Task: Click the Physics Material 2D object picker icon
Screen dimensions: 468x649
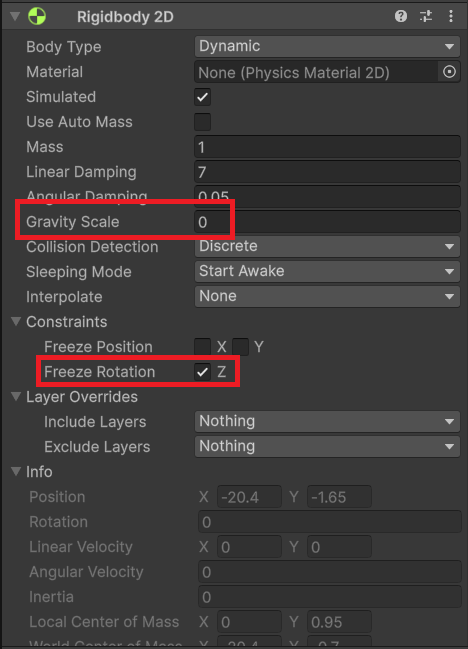Action: click(x=449, y=72)
